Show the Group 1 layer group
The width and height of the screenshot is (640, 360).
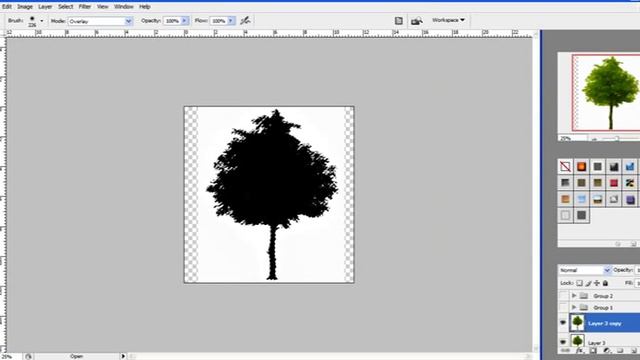(564, 307)
